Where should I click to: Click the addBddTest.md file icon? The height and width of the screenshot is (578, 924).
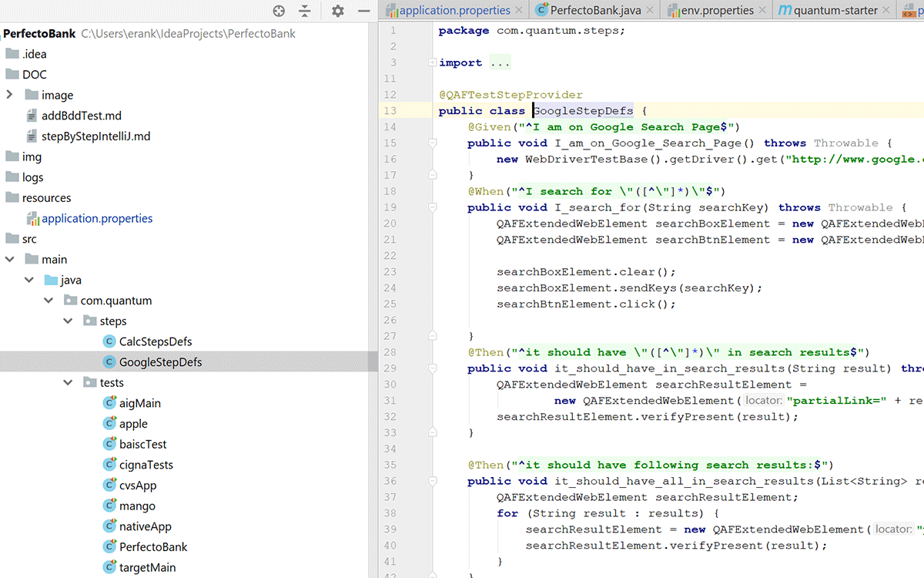point(32,116)
